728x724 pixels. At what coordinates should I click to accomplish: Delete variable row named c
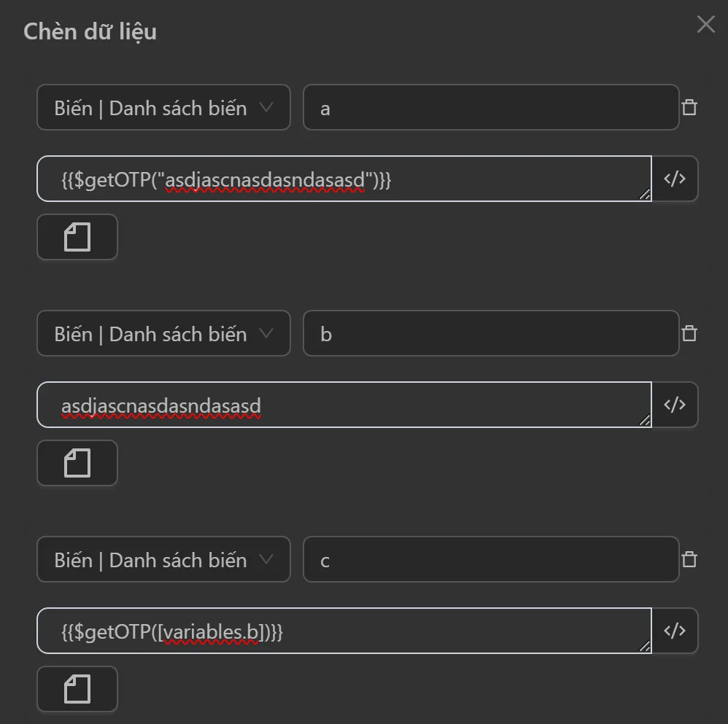coord(689,560)
